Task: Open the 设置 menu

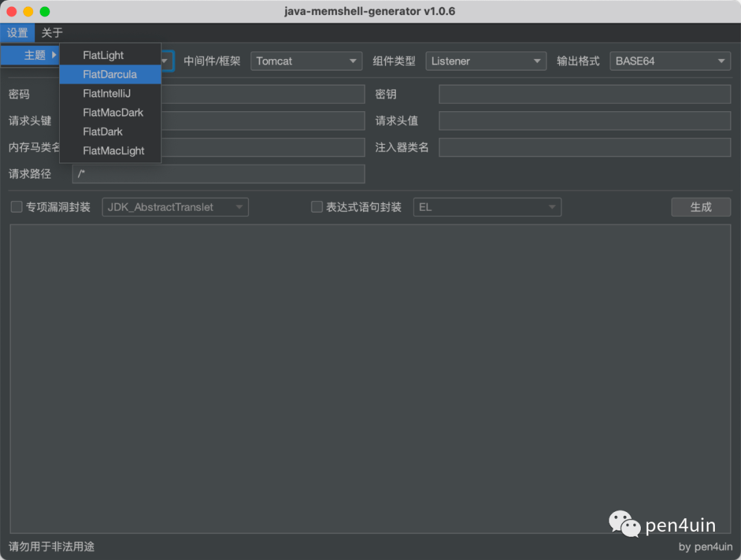Action: [17, 33]
